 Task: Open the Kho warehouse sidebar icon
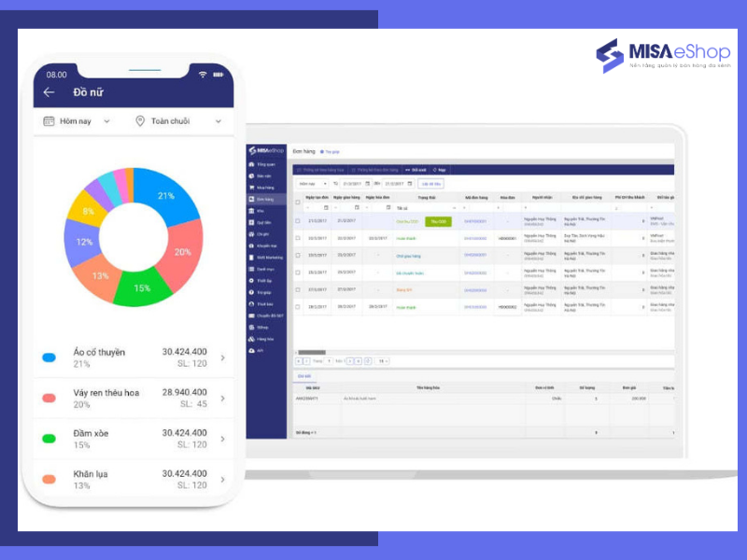251,211
